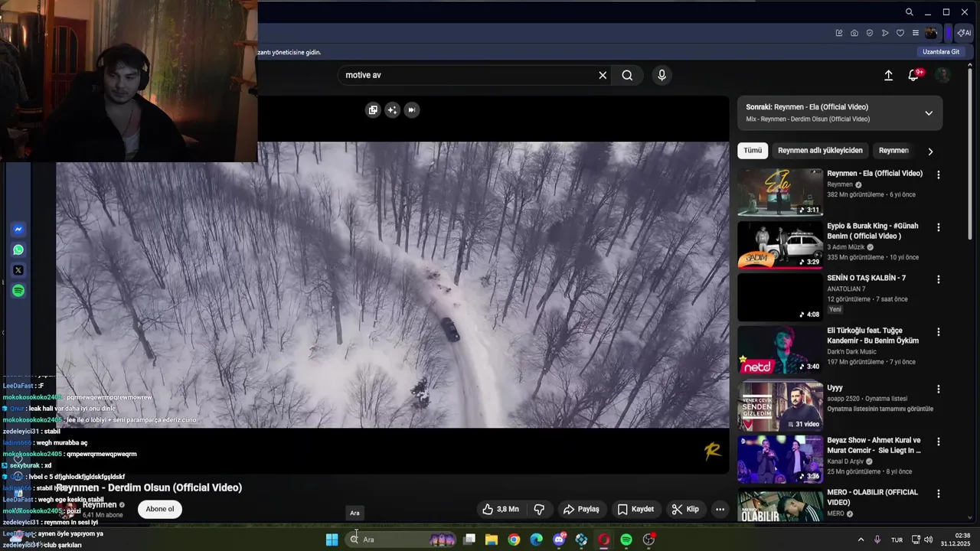The image size is (980, 551).
Task: Open options for MERO - OLABİLİR video
Action: (938, 494)
